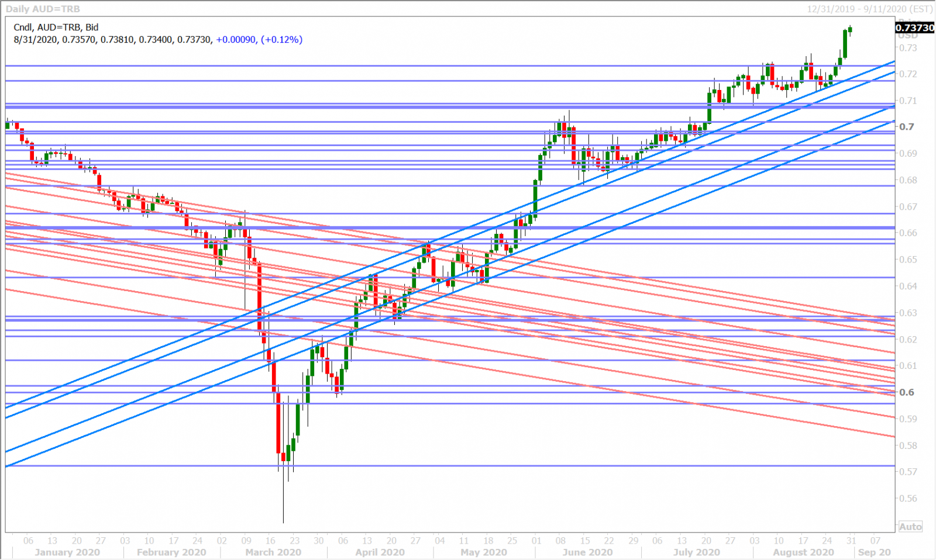Select June 2020 on the time axis

point(587,552)
